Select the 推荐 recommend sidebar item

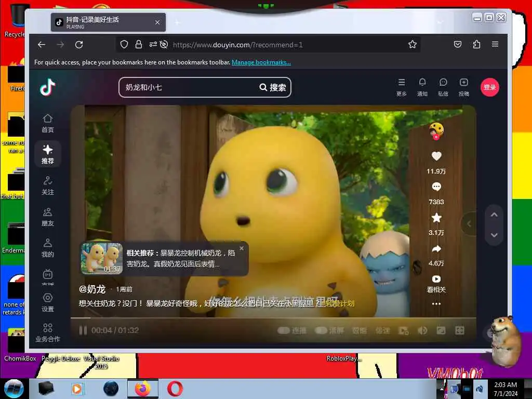[x=47, y=154]
